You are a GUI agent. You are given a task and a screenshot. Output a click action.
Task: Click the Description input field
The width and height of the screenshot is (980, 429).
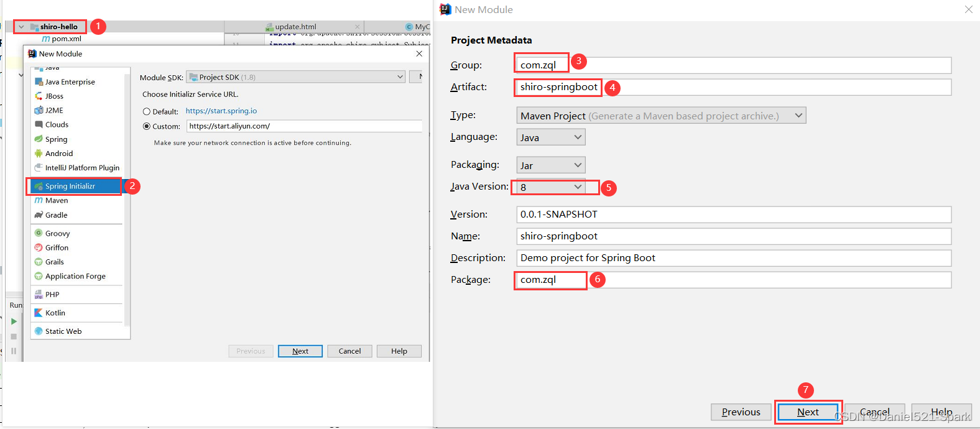pyautogui.click(x=734, y=258)
